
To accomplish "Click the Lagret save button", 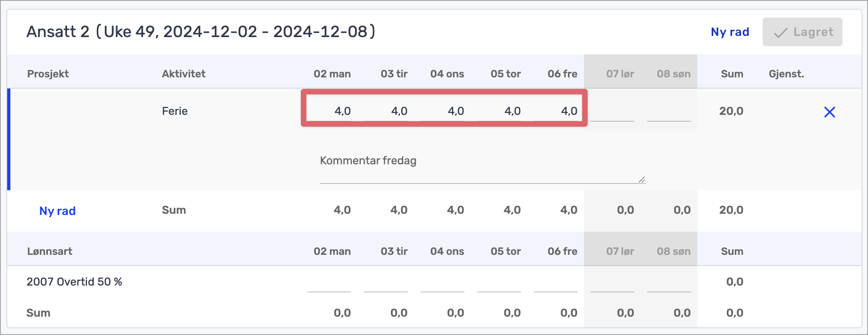I will point(802,32).
